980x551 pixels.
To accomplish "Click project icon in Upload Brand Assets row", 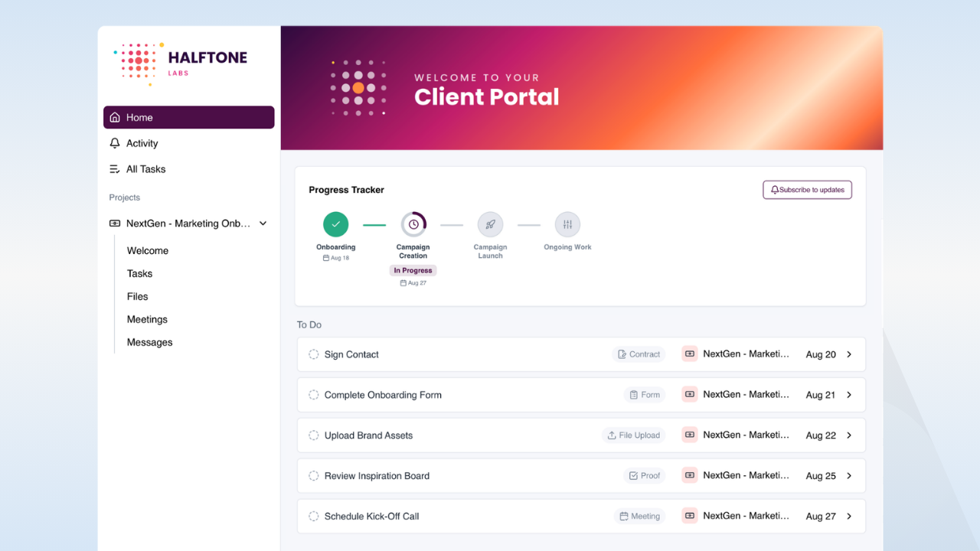I will pos(690,435).
